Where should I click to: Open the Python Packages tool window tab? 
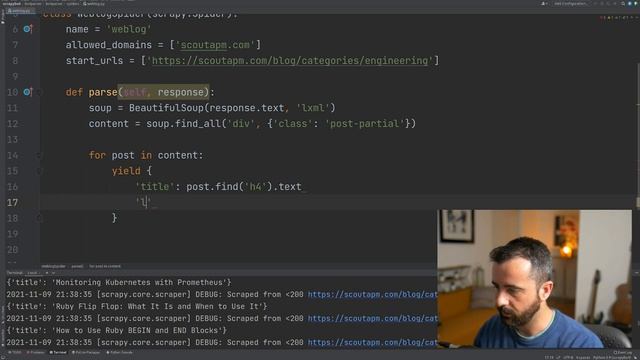tap(86, 352)
